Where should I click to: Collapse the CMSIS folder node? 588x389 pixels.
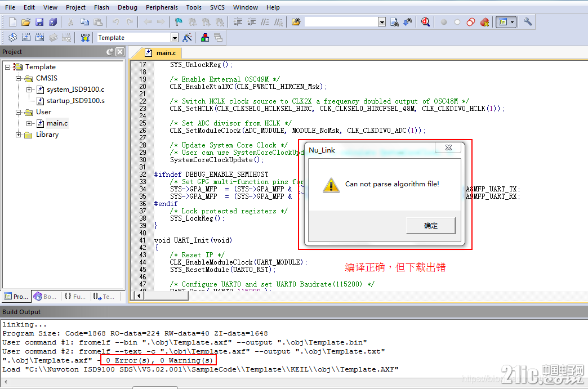point(18,78)
